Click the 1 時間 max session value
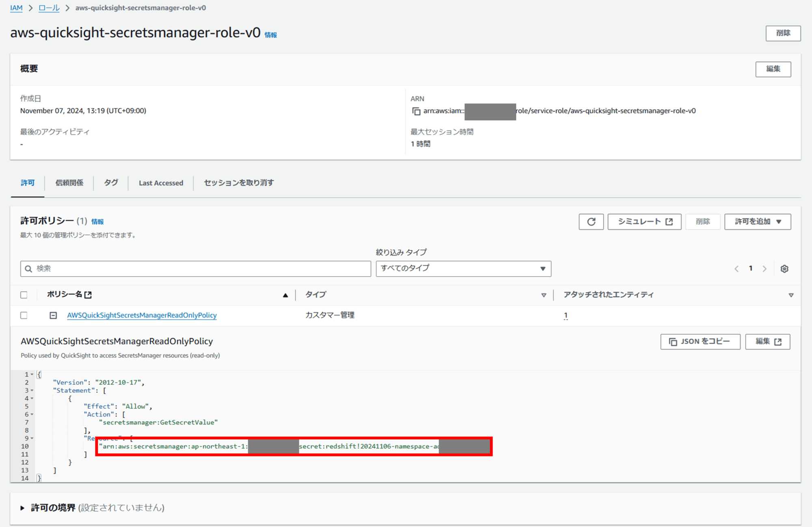The image size is (812, 527). 420,144
